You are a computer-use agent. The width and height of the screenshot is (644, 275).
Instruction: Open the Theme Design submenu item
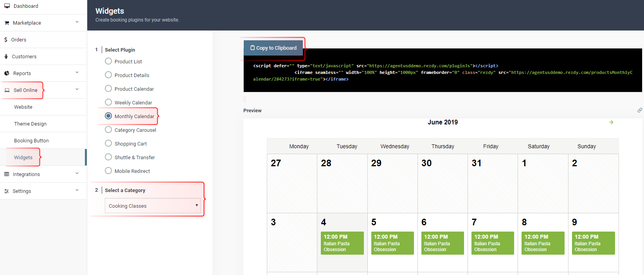pos(43,124)
